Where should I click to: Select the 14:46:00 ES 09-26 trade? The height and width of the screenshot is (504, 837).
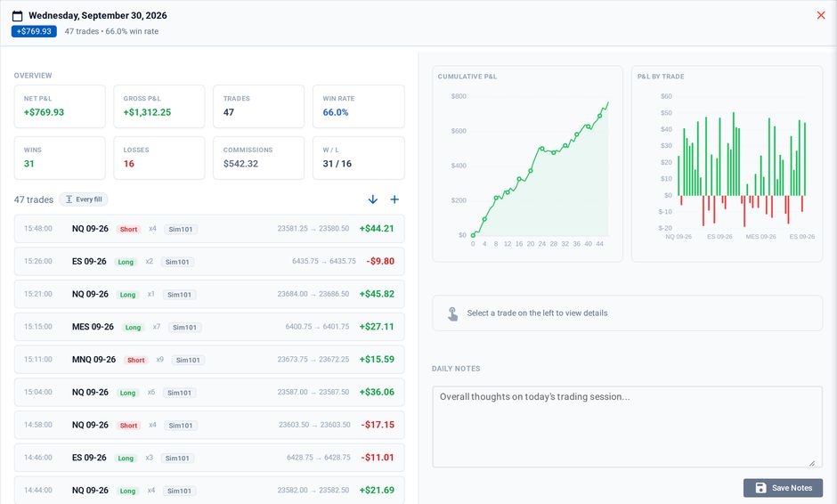pyautogui.click(x=209, y=457)
